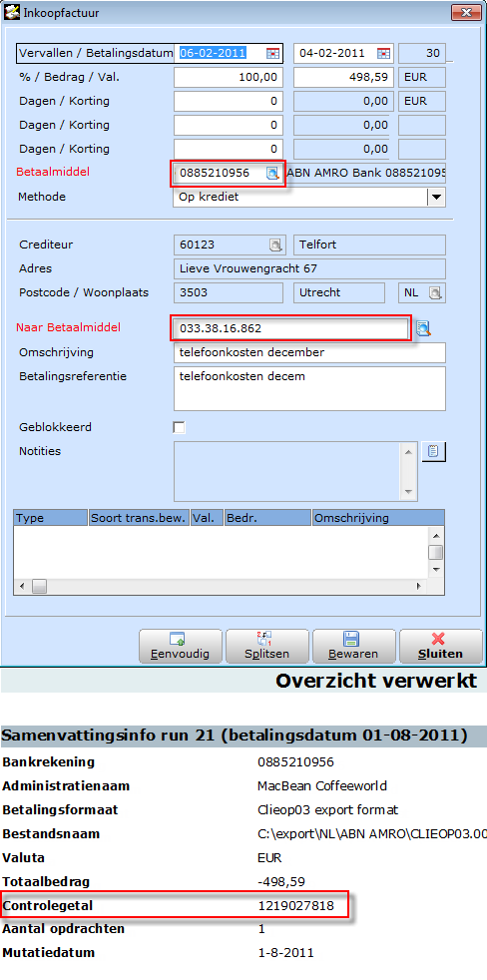The height and width of the screenshot is (980, 487).
Task: Open the Notities notepad icon button
Action: (434, 451)
